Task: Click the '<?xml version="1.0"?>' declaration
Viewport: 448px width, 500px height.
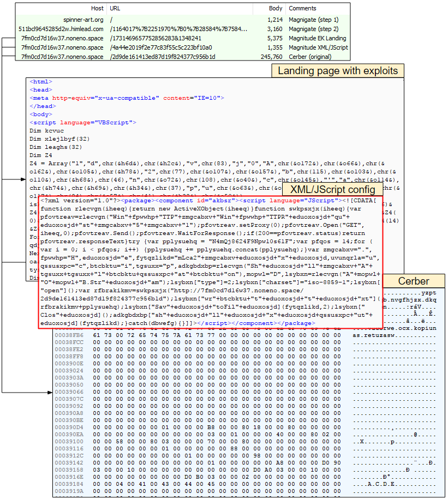Action: tap(81, 201)
